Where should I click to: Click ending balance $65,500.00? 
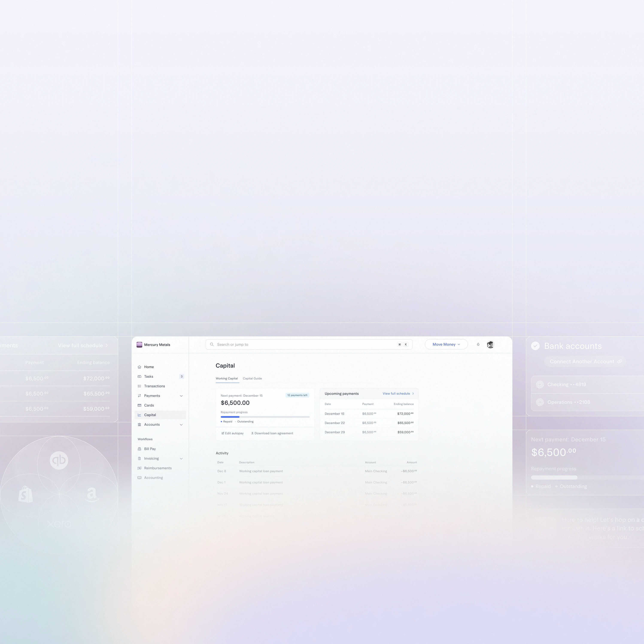click(405, 423)
